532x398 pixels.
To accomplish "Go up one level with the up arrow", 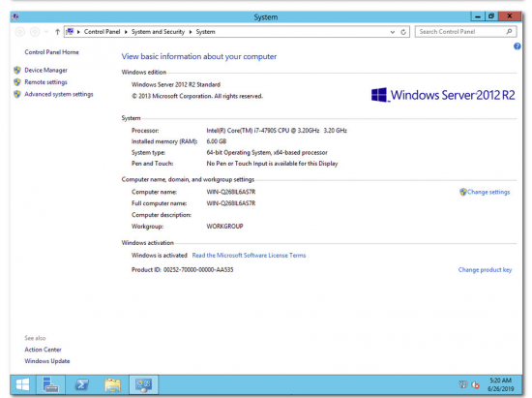I will (x=57, y=32).
